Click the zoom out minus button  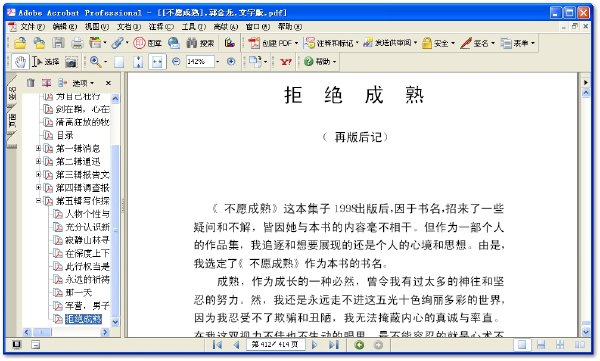(176, 61)
